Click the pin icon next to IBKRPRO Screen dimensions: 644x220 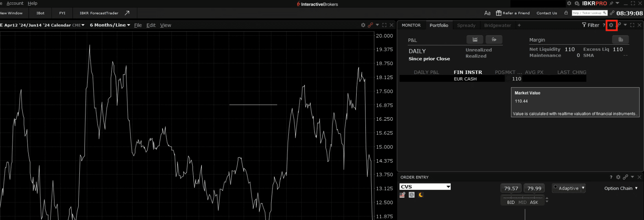click(611, 3)
